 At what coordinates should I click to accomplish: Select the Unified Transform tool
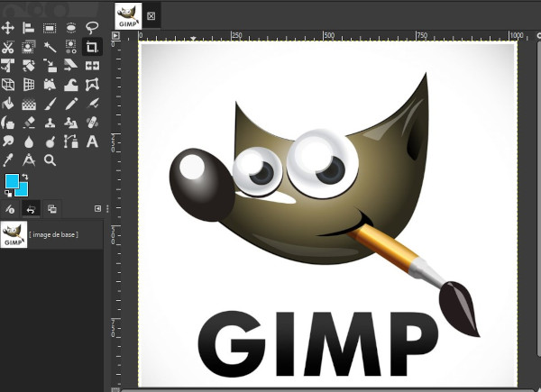pyautogui.click(x=7, y=66)
